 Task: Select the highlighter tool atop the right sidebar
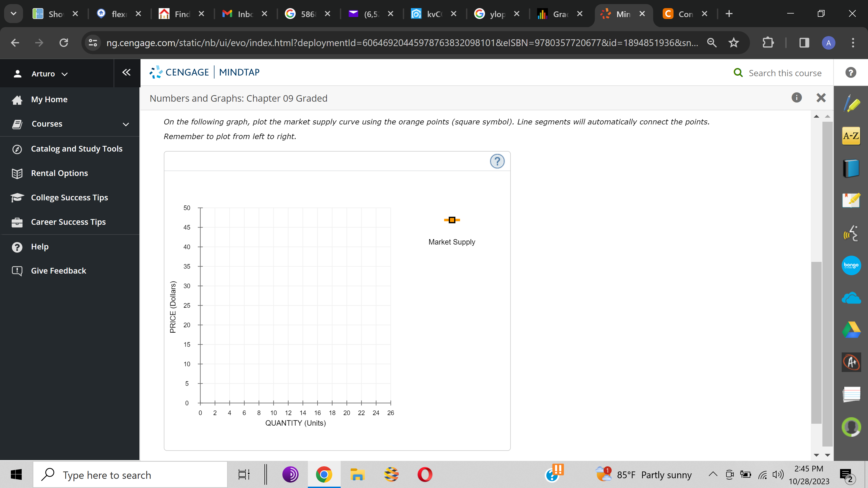[851, 104]
